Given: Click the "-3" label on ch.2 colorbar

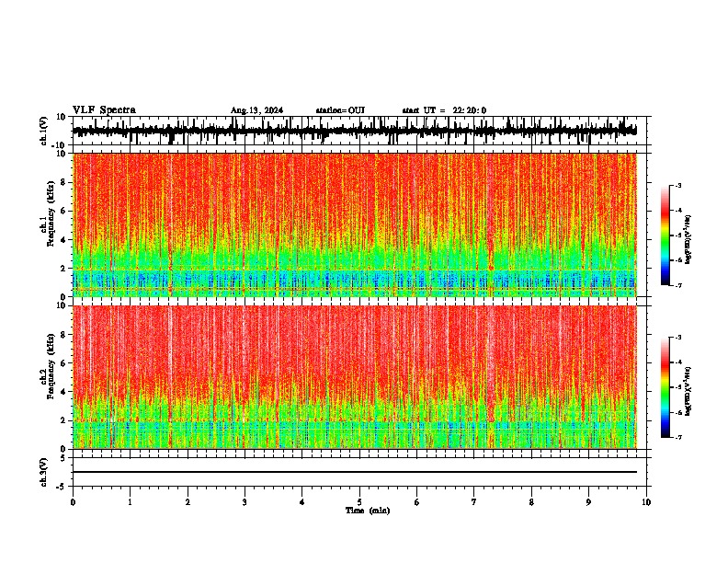Looking at the screenshot, I should pyautogui.click(x=678, y=338).
